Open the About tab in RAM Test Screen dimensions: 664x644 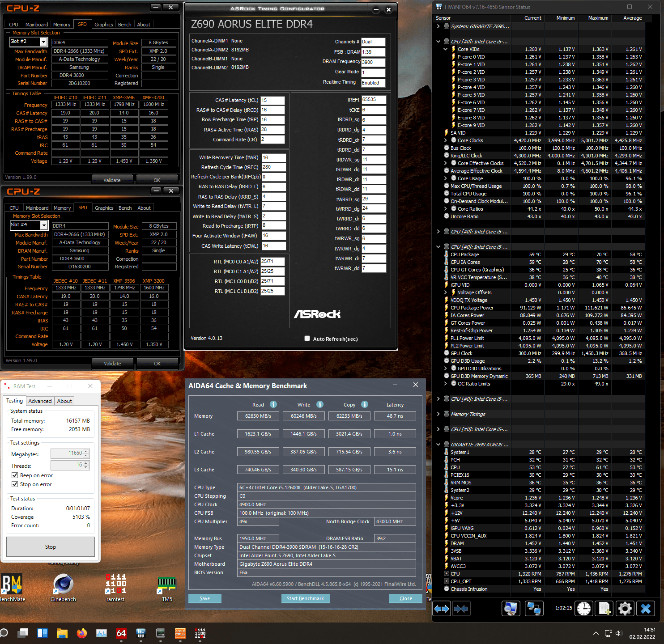(64, 401)
